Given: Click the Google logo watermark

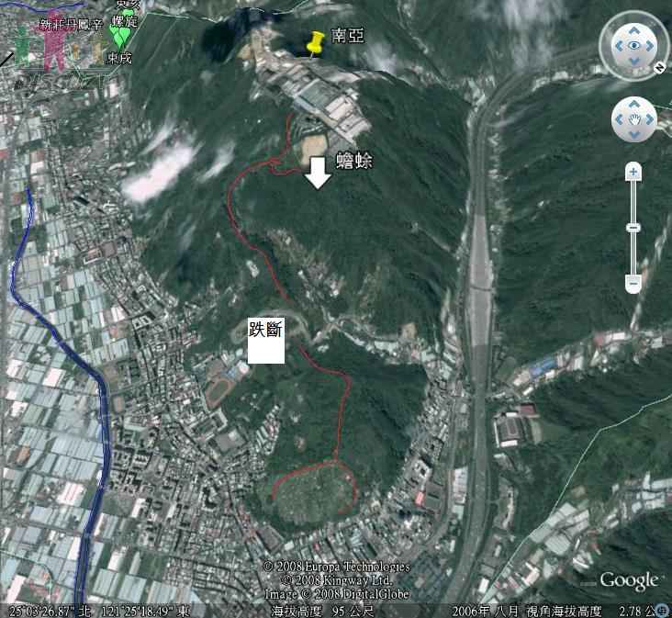Looking at the screenshot, I should (629, 580).
